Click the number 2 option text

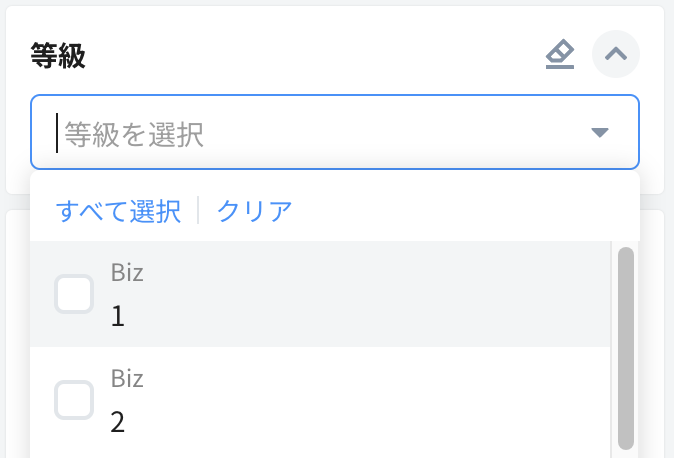(x=118, y=423)
